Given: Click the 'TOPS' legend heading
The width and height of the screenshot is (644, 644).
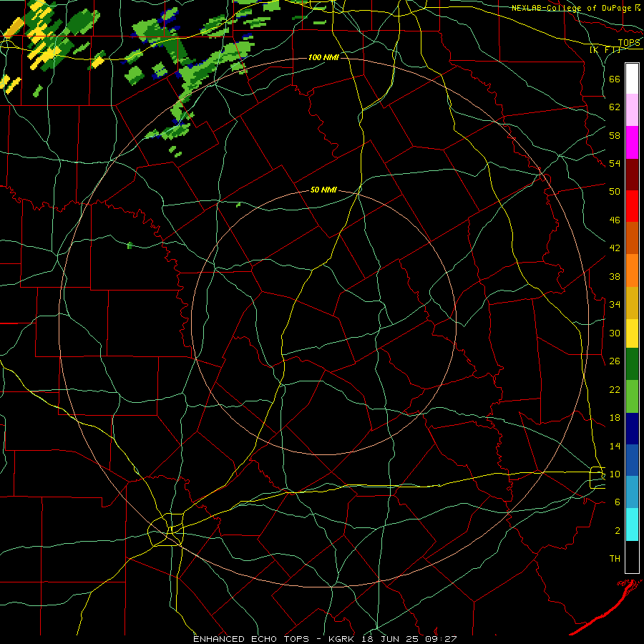Looking at the screenshot, I should click(629, 43).
